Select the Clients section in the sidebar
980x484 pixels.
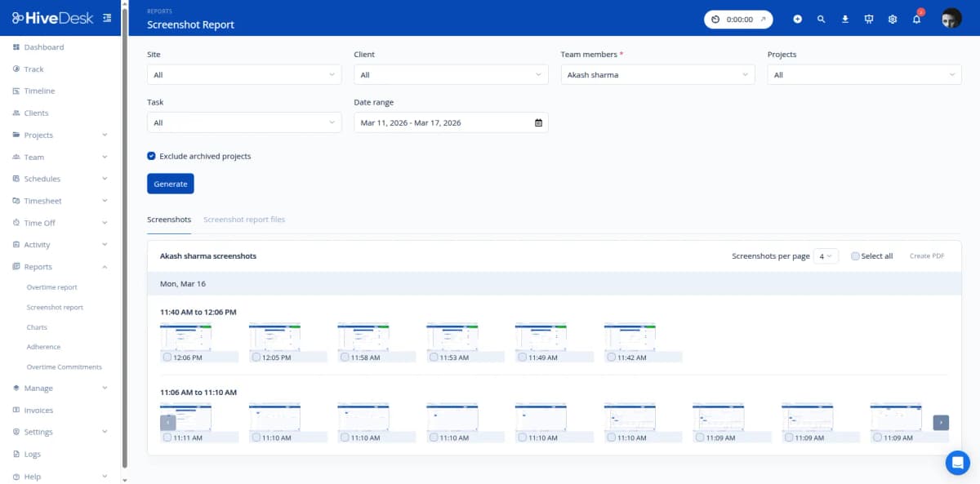click(35, 113)
